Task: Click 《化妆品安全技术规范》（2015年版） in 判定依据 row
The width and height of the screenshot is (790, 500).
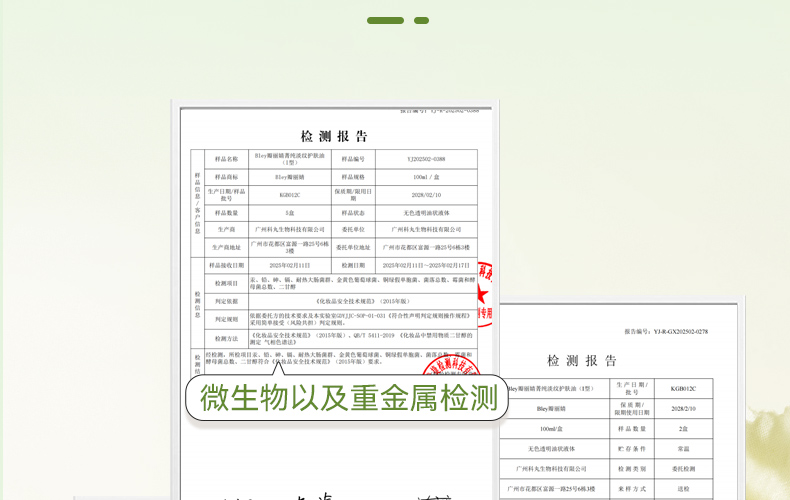Action: pyautogui.click(x=363, y=301)
